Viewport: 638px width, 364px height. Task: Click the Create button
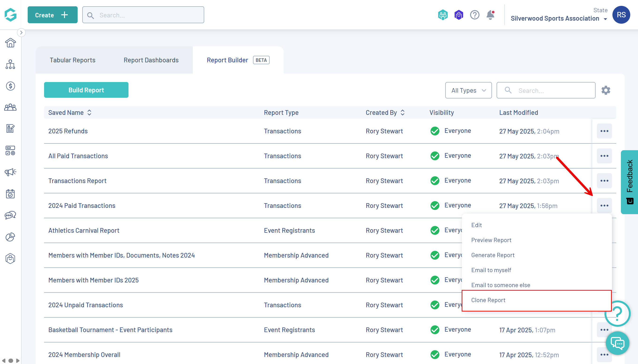(52, 15)
